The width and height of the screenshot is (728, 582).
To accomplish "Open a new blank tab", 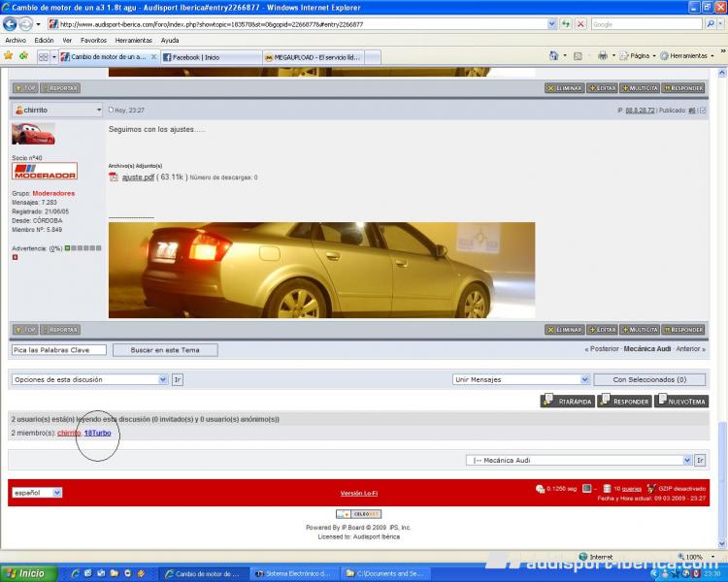I will click(x=374, y=57).
